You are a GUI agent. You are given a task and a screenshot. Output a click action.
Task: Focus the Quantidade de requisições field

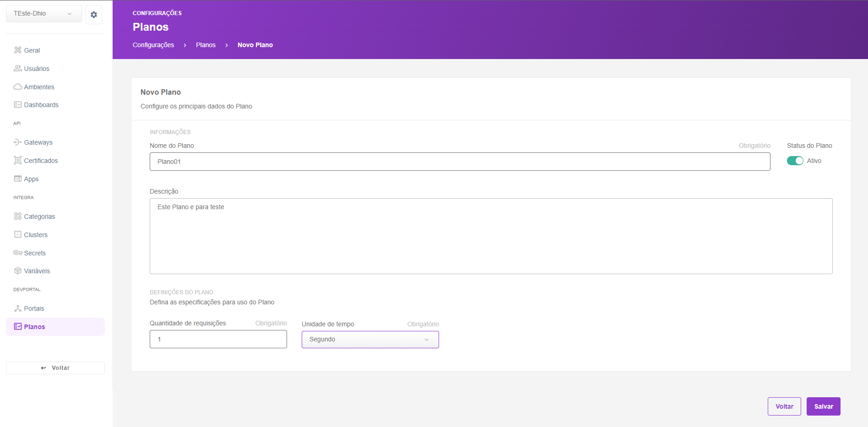[x=218, y=339]
